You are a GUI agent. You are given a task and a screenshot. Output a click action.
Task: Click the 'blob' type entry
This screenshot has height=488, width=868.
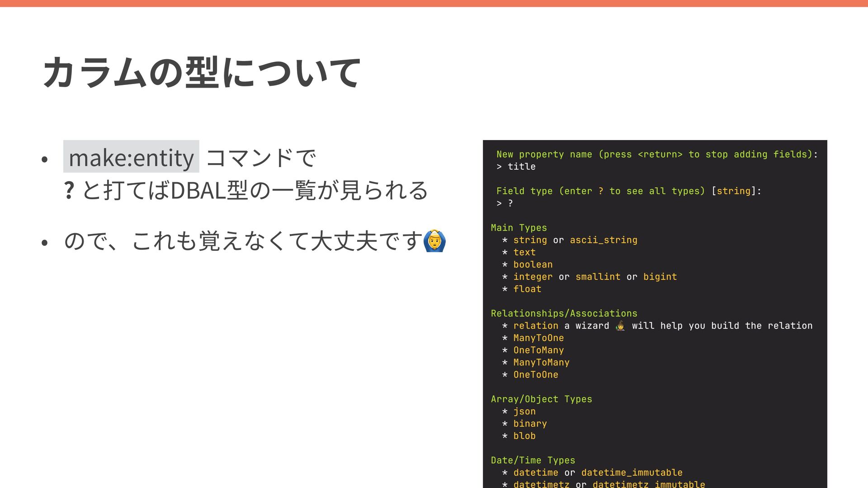coord(524,436)
